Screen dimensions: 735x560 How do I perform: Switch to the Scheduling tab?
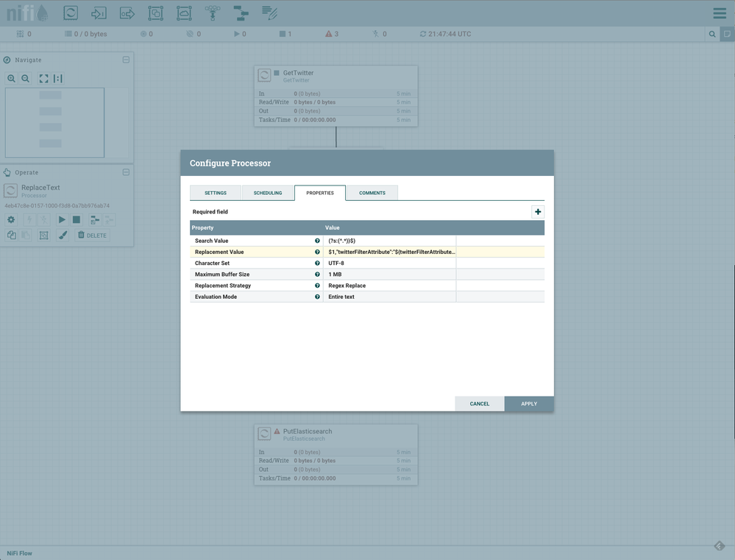tap(268, 193)
